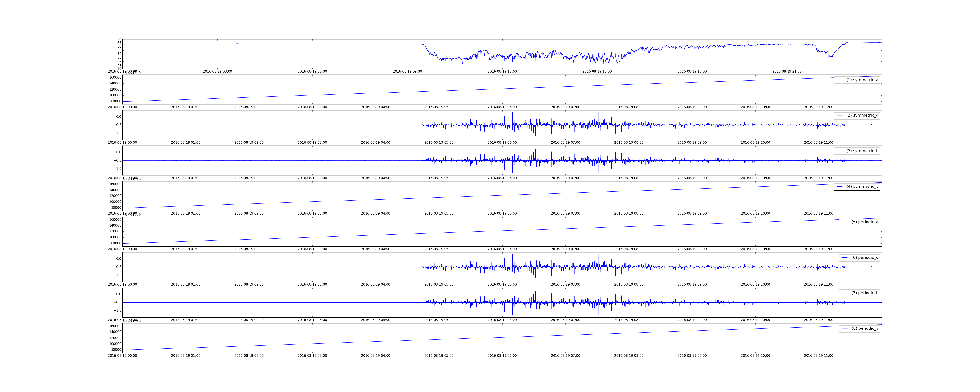
Task: Click the 0.0 y-tick of symmetric_d plot
Action: point(119,117)
